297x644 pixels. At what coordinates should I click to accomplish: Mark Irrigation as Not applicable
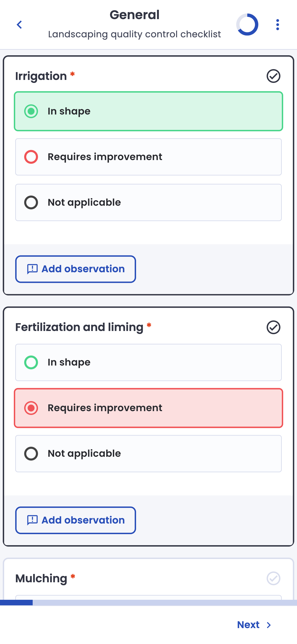(148, 202)
